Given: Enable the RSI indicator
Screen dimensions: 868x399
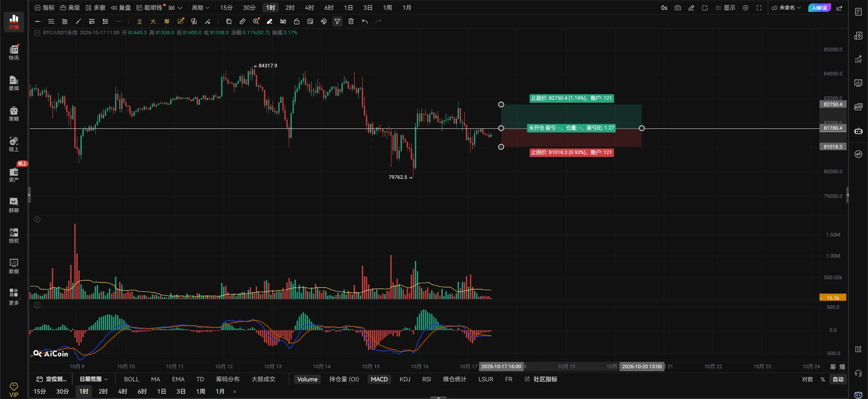Looking at the screenshot, I should pos(427,379).
